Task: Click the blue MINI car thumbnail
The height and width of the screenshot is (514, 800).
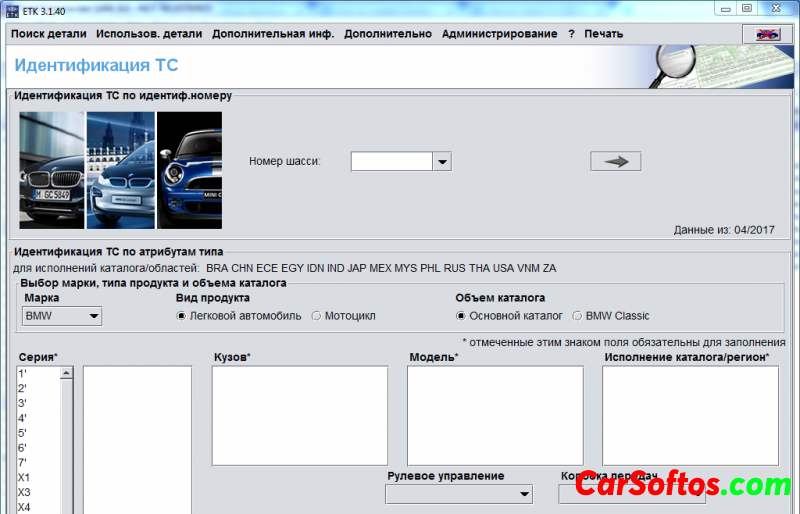Action: pyautogui.click(x=189, y=170)
